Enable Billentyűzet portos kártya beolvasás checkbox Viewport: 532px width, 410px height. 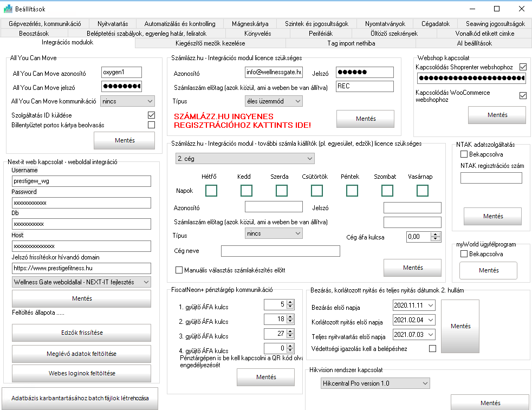tap(151, 125)
